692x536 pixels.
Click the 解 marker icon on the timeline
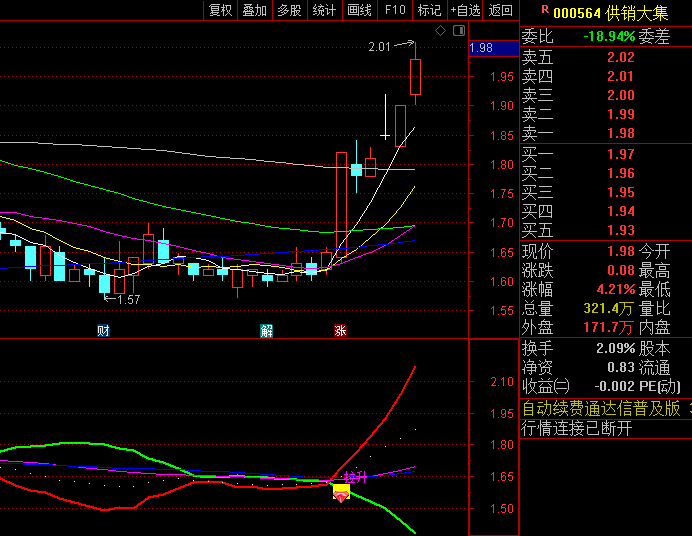pos(266,330)
